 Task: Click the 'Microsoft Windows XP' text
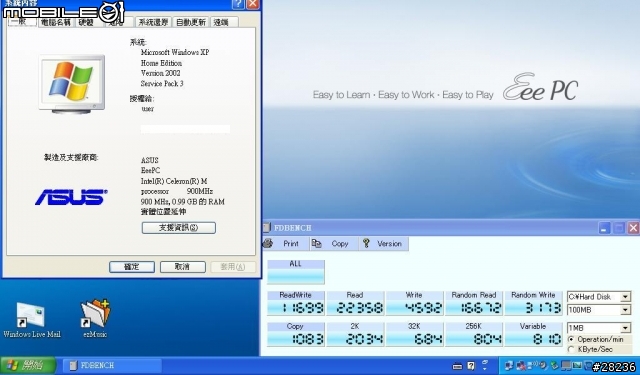coord(175,52)
